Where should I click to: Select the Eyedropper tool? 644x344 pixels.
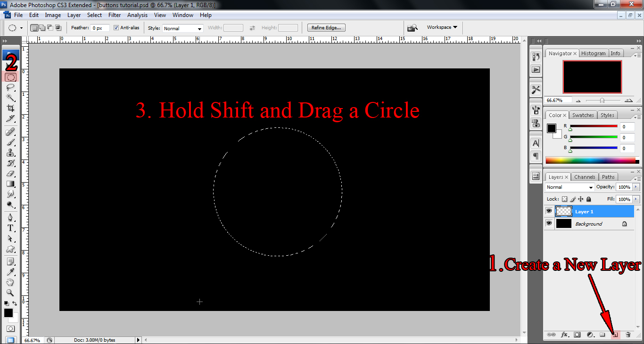pyautogui.click(x=10, y=272)
